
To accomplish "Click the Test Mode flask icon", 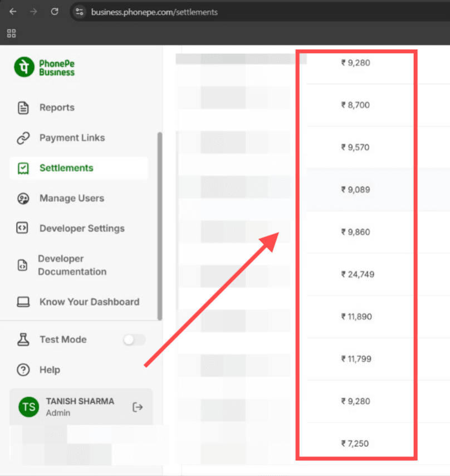I will click(23, 339).
